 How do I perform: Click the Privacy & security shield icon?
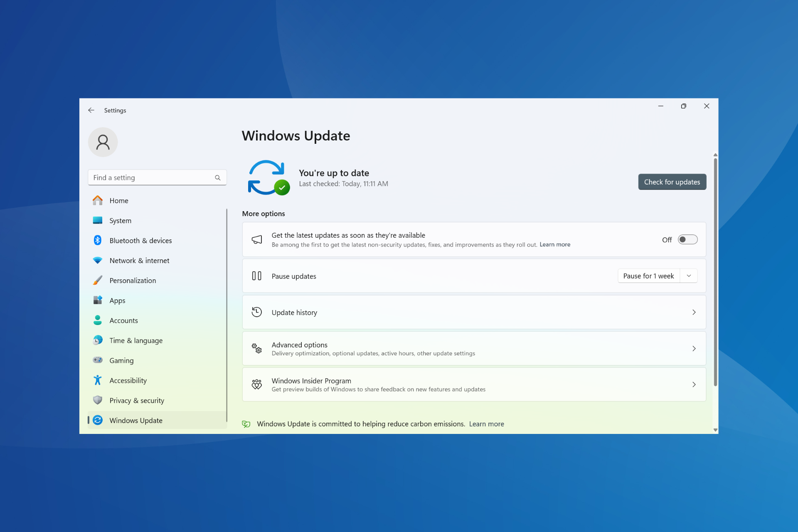(x=98, y=400)
